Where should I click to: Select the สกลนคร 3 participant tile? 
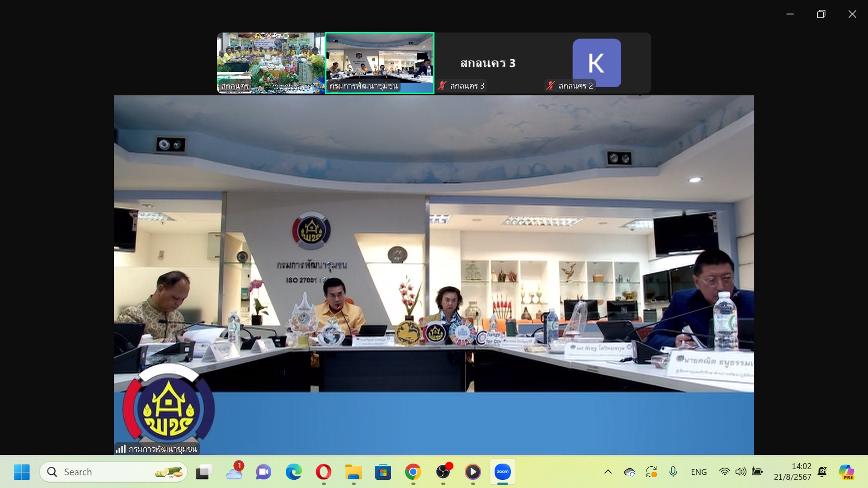click(488, 63)
